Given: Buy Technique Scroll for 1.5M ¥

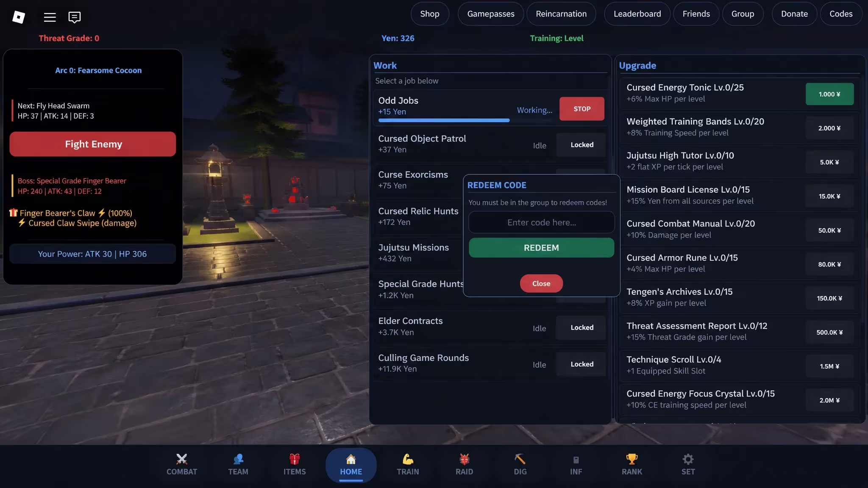Looking at the screenshot, I should pos(829,366).
